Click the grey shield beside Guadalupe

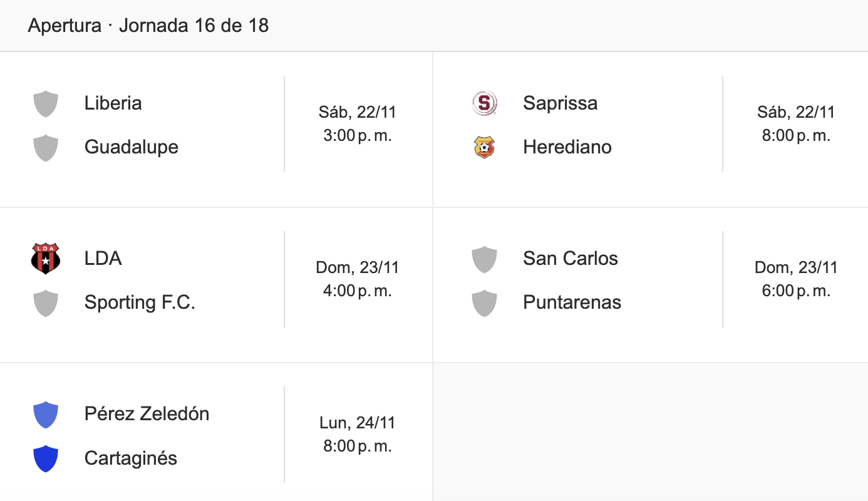pyautogui.click(x=46, y=147)
